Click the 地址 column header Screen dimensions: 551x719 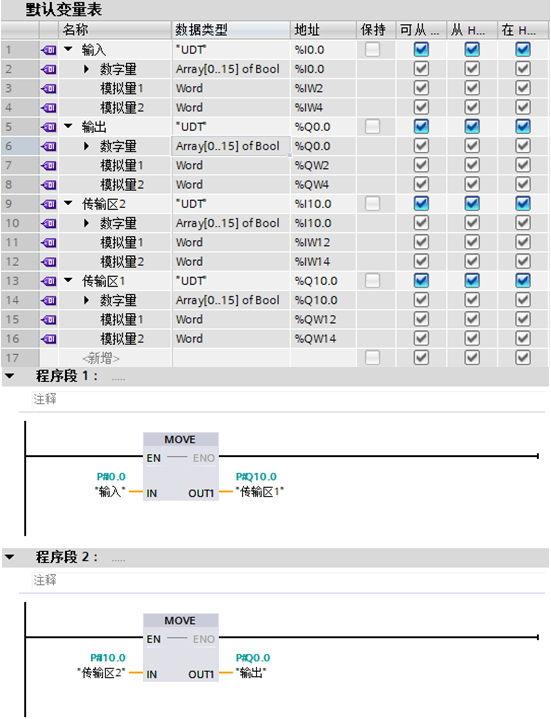pyautogui.click(x=323, y=30)
